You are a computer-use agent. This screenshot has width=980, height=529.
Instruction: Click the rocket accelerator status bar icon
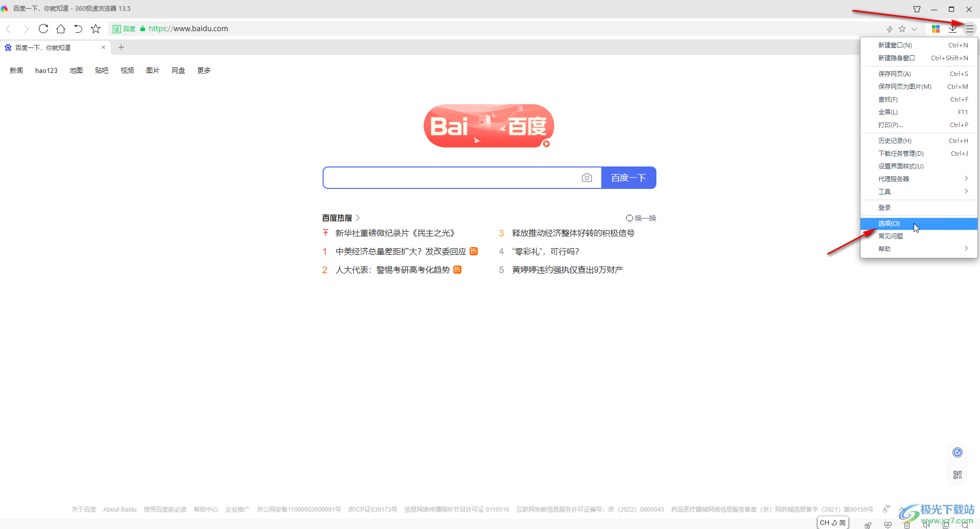[x=868, y=525]
